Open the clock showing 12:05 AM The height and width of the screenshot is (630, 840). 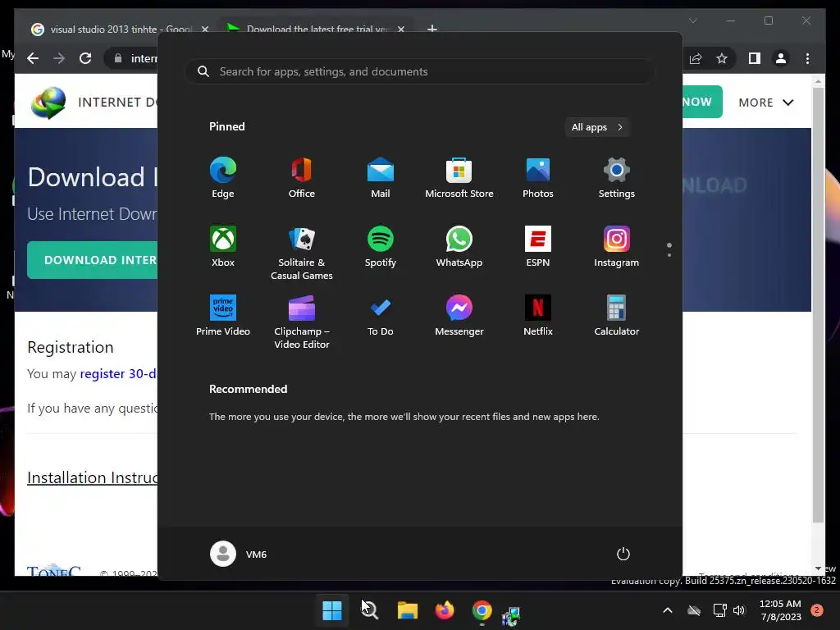(781, 610)
